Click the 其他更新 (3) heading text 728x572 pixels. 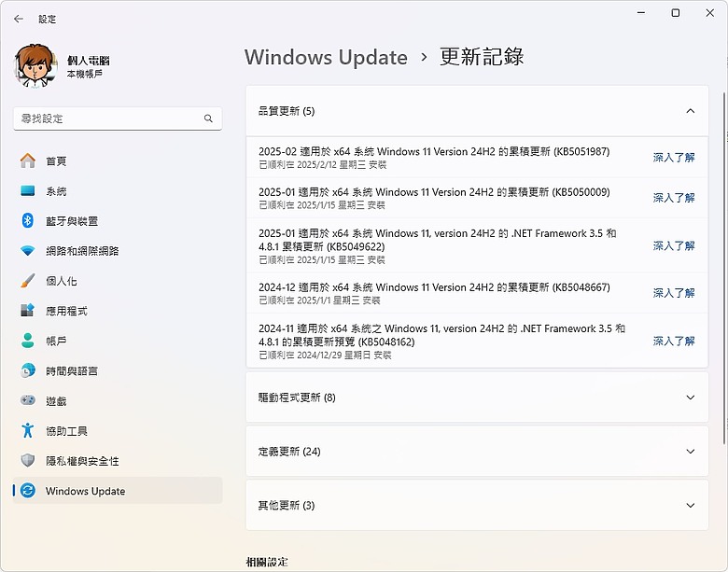tap(287, 505)
